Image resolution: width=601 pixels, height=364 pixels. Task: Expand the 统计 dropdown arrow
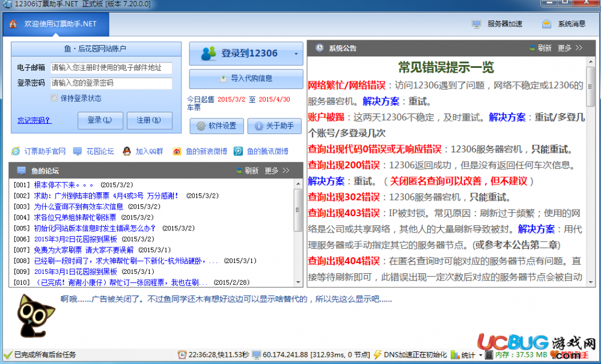pyautogui.click(x=481, y=355)
